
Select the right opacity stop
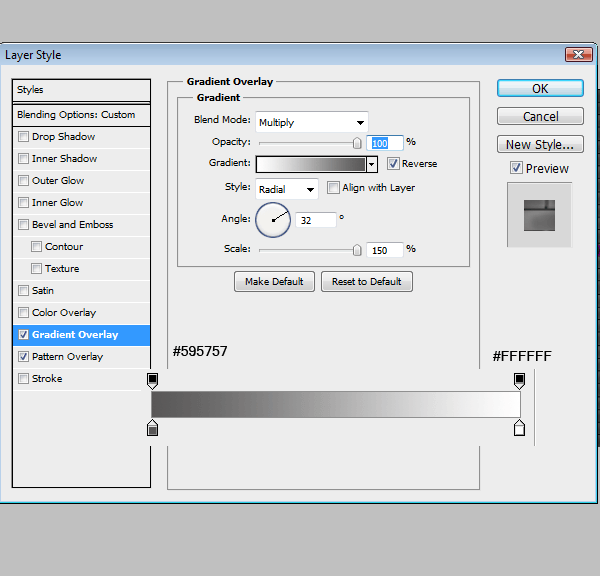tap(519, 381)
